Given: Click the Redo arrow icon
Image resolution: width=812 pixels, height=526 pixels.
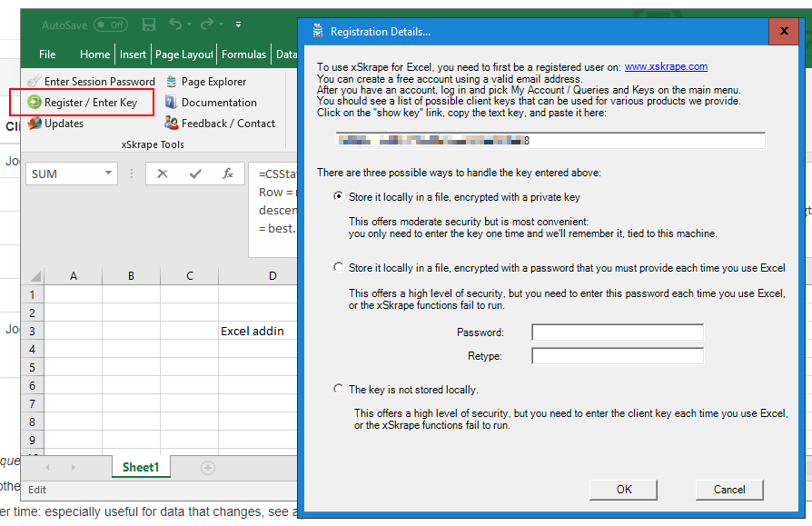Looking at the screenshot, I should [x=206, y=24].
